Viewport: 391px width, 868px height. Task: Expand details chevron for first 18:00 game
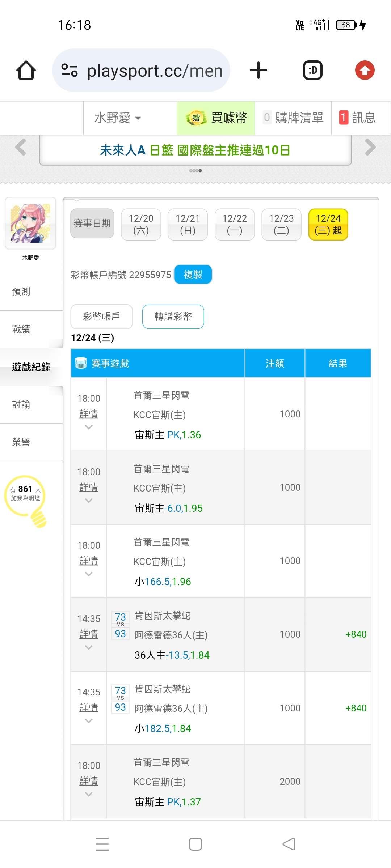point(89,427)
